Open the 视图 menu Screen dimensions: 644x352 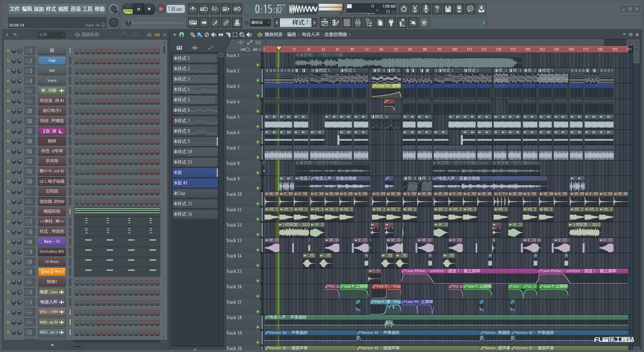[63, 9]
